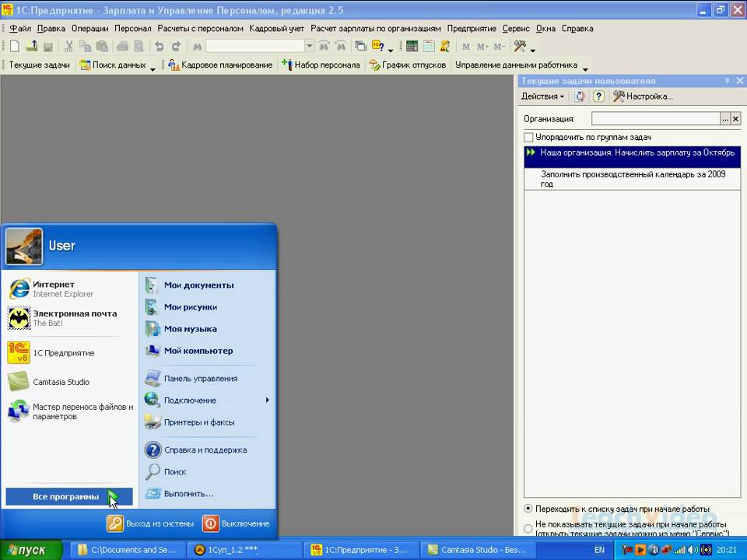The width and height of the screenshot is (747, 560).
Task: Click the Redo arrow icon
Action: pyautogui.click(x=177, y=46)
